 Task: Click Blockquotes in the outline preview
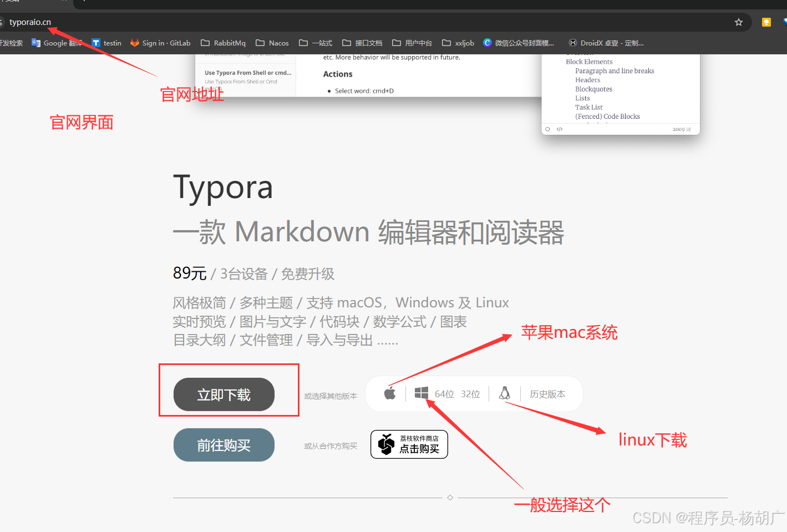(x=593, y=89)
